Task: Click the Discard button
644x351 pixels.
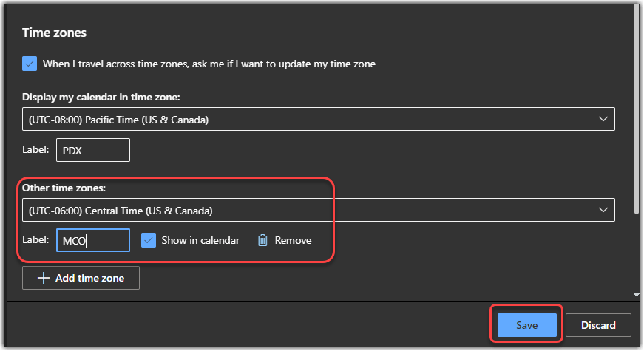Action: point(599,325)
